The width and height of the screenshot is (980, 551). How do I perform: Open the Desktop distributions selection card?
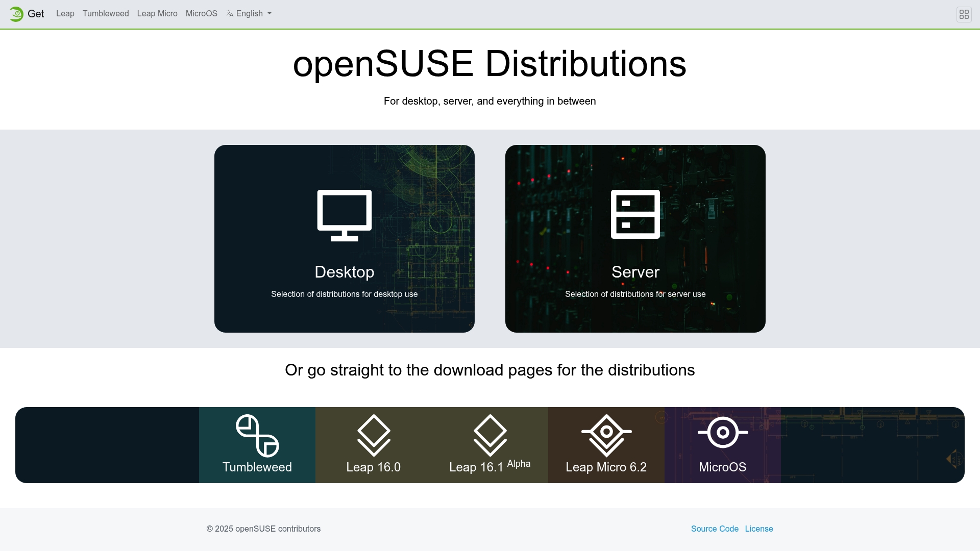pyautogui.click(x=345, y=238)
